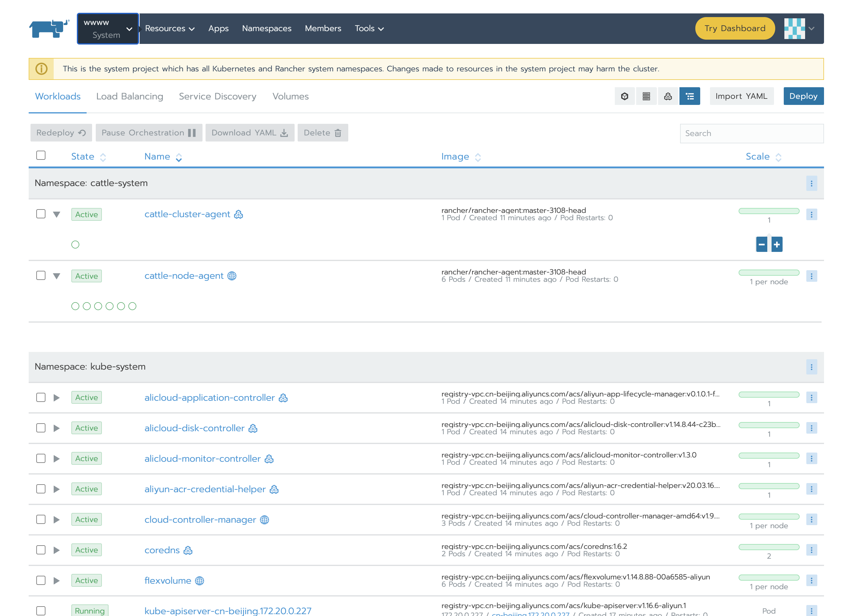
Task: Expand the flexvolume workload row
Action: coord(56,580)
